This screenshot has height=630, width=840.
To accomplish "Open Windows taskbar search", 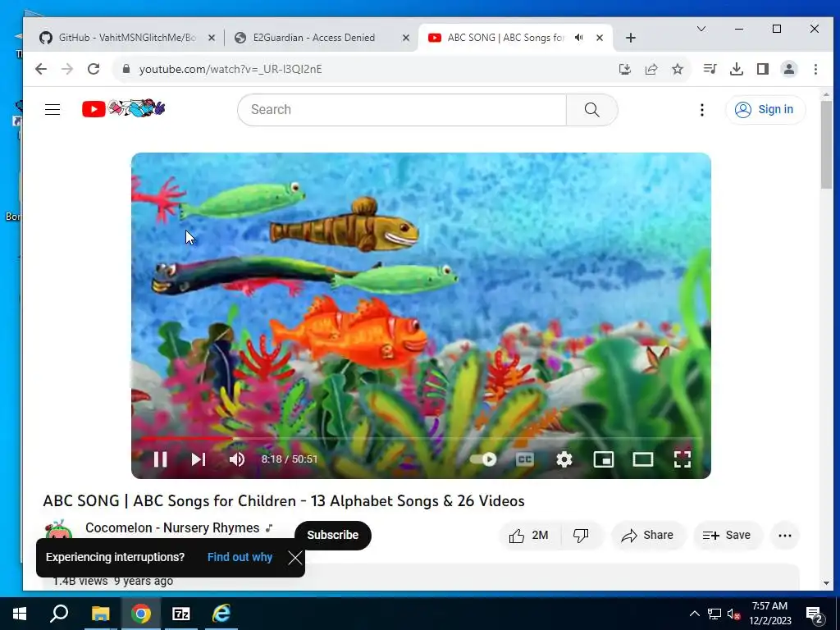I will [59, 614].
